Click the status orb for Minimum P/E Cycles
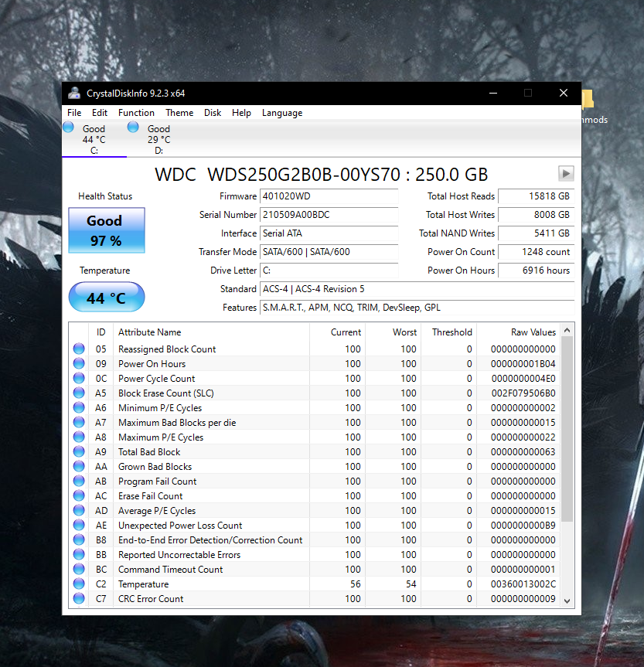644x667 pixels. 79,407
